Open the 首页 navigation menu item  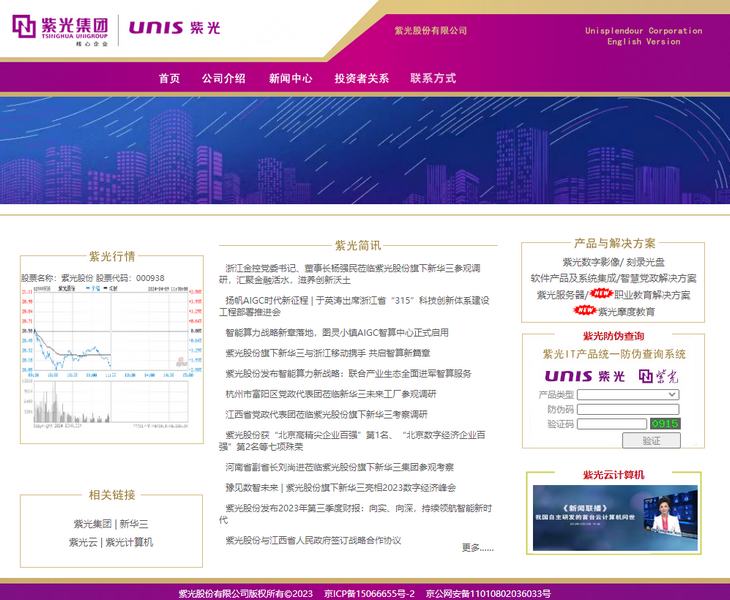click(169, 78)
